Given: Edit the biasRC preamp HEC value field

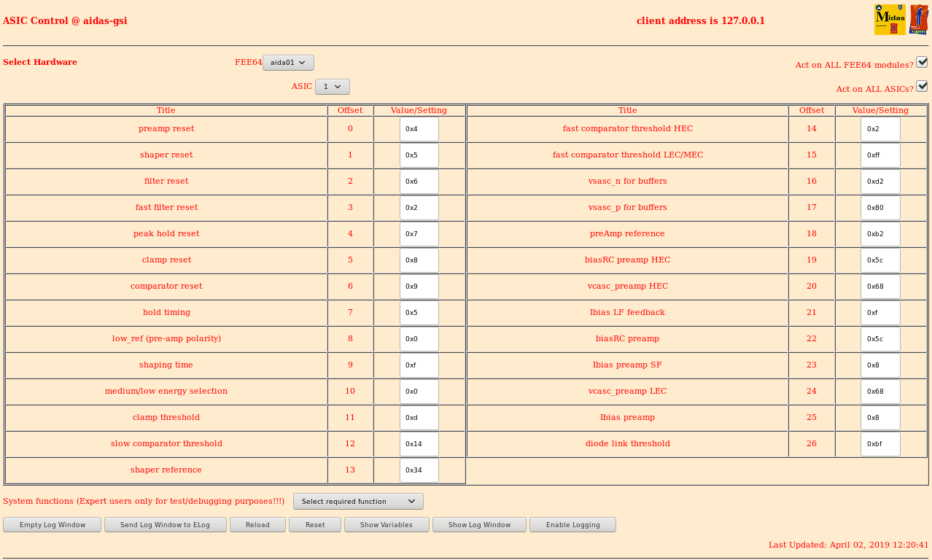Looking at the screenshot, I should coord(880,260).
